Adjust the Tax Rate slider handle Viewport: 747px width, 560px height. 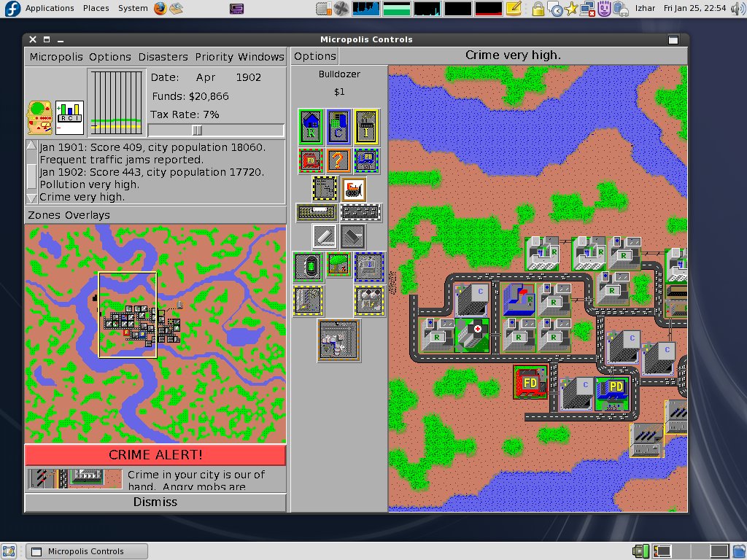click(x=197, y=130)
